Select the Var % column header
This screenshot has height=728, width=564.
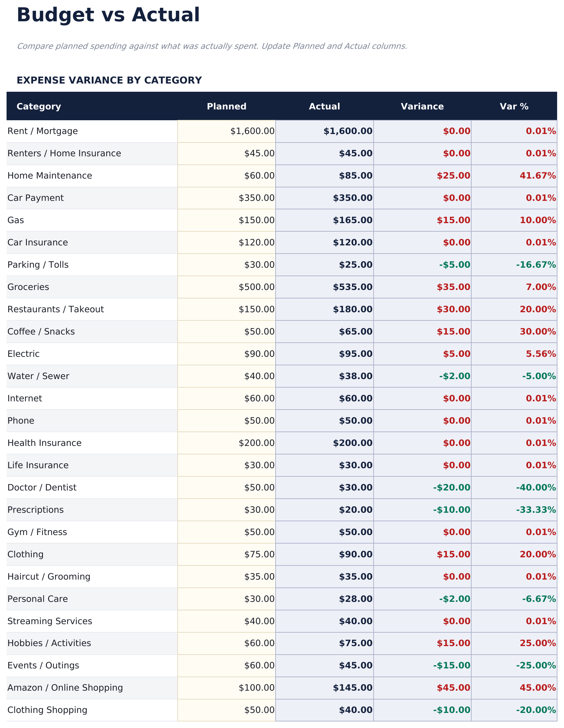point(513,106)
